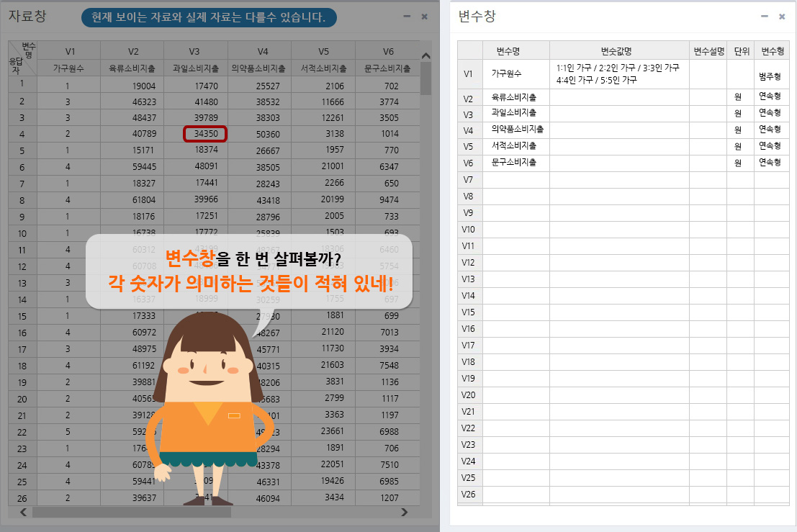
Task: Select the V6 column header in 자료창
Action: pyautogui.click(x=388, y=51)
